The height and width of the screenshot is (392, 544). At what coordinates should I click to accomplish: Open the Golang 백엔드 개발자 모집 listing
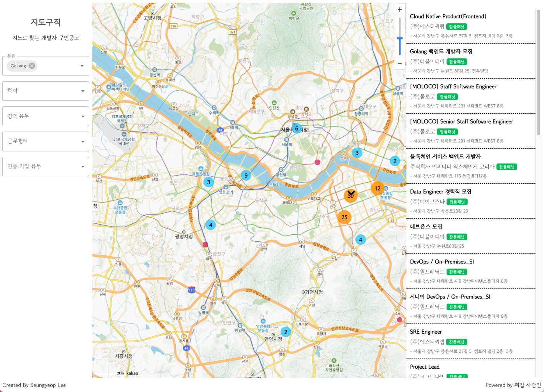click(x=441, y=51)
